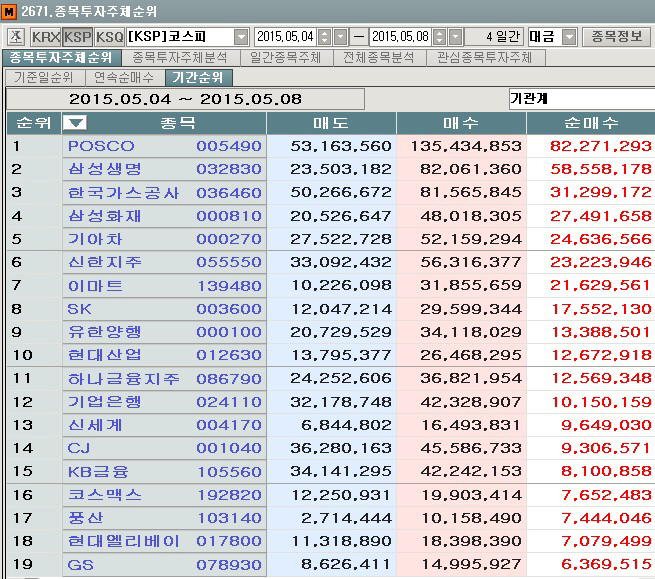This screenshot has width=655, height=579.
Task: Click the 기관계 investor field
Action: point(581,99)
